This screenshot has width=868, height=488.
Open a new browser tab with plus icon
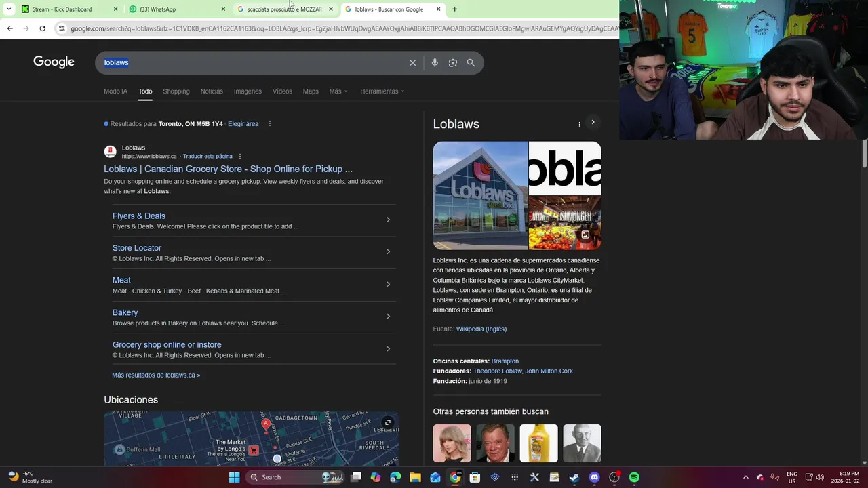click(454, 9)
